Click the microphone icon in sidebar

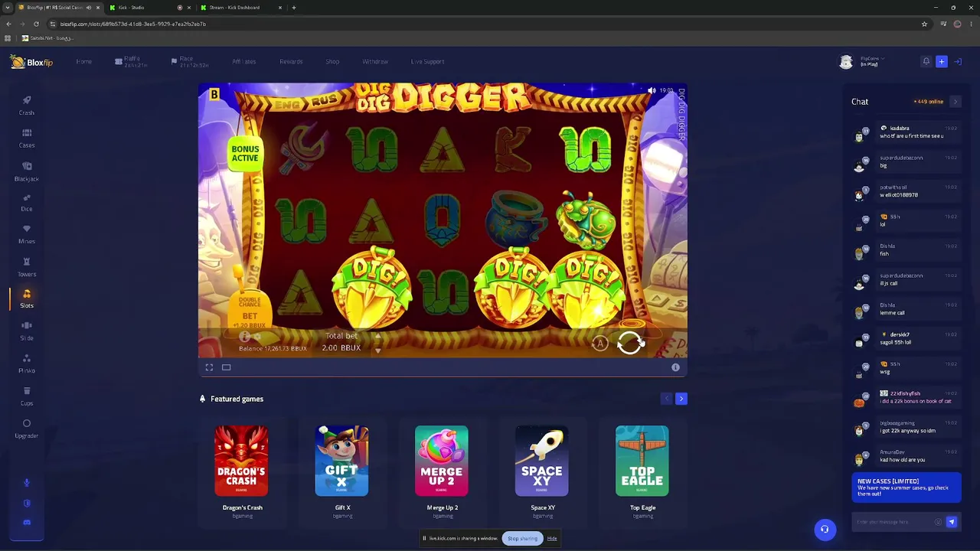point(27,483)
